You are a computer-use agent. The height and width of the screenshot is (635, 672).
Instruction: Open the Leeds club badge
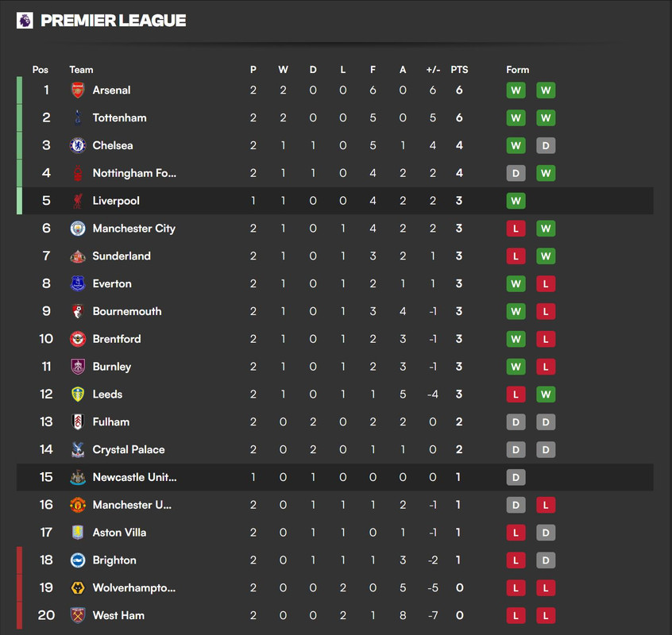(x=78, y=394)
